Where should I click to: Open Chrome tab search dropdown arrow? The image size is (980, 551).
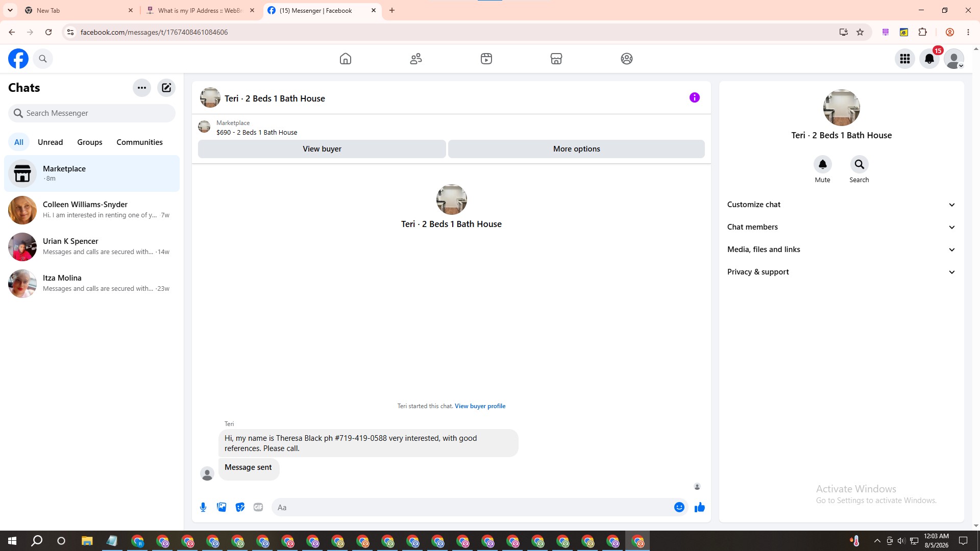click(x=10, y=10)
